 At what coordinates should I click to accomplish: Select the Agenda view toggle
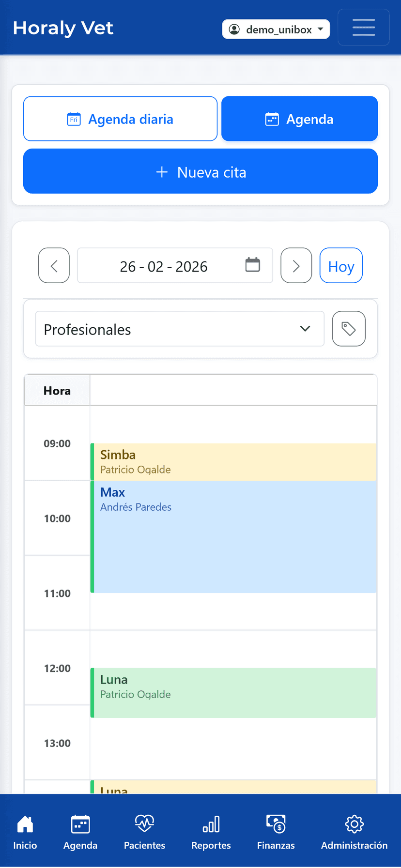(x=299, y=119)
